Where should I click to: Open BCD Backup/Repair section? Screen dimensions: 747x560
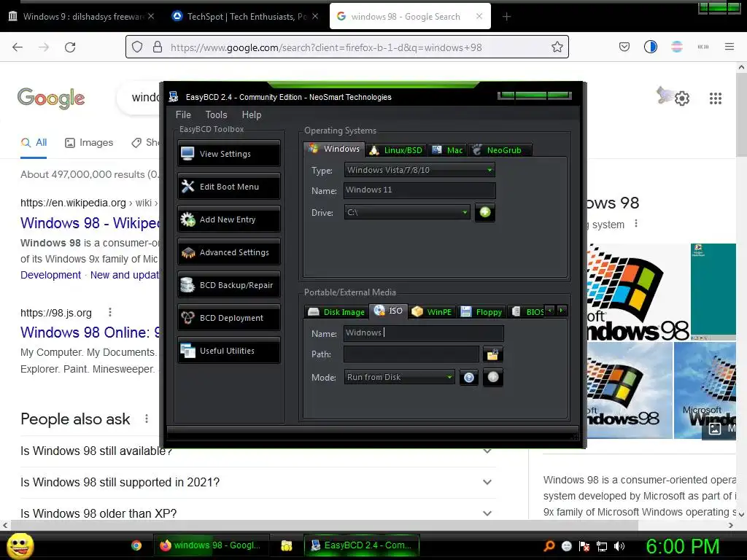[228, 285]
